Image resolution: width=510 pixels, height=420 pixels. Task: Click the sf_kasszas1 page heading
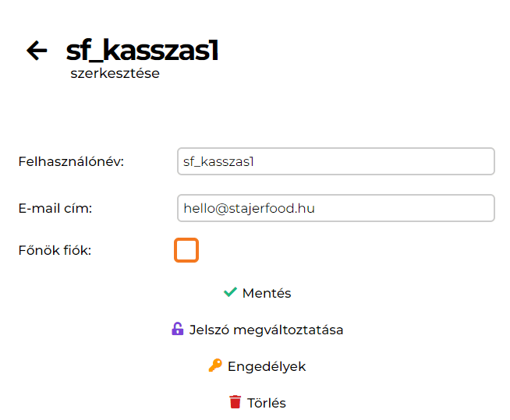point(142,51)
